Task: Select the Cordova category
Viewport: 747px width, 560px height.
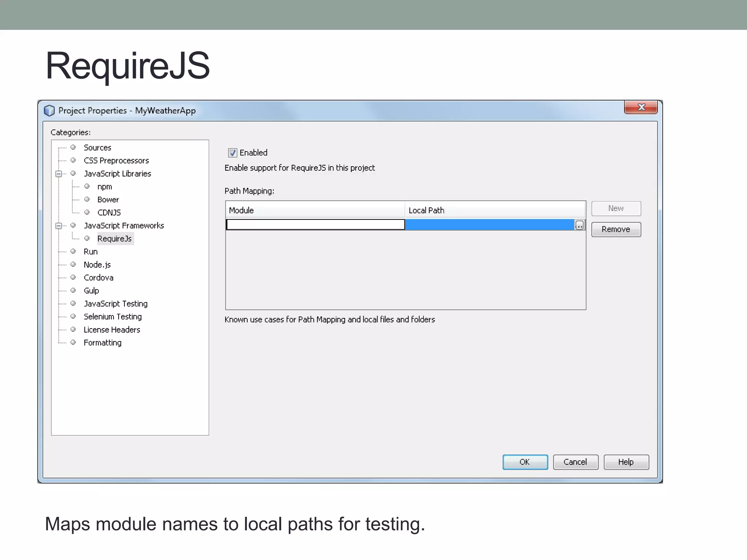Action: pos(98,278)
